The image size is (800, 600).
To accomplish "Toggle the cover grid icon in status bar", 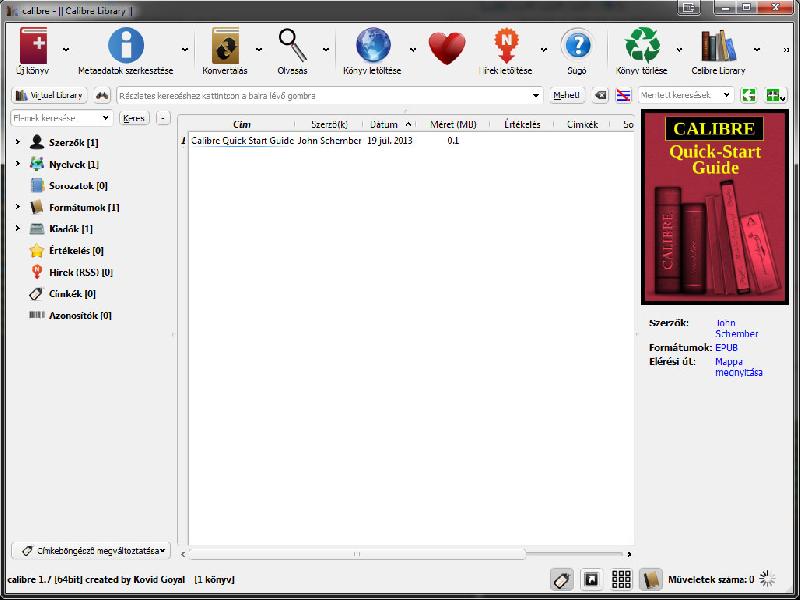I will click(621, 580).
